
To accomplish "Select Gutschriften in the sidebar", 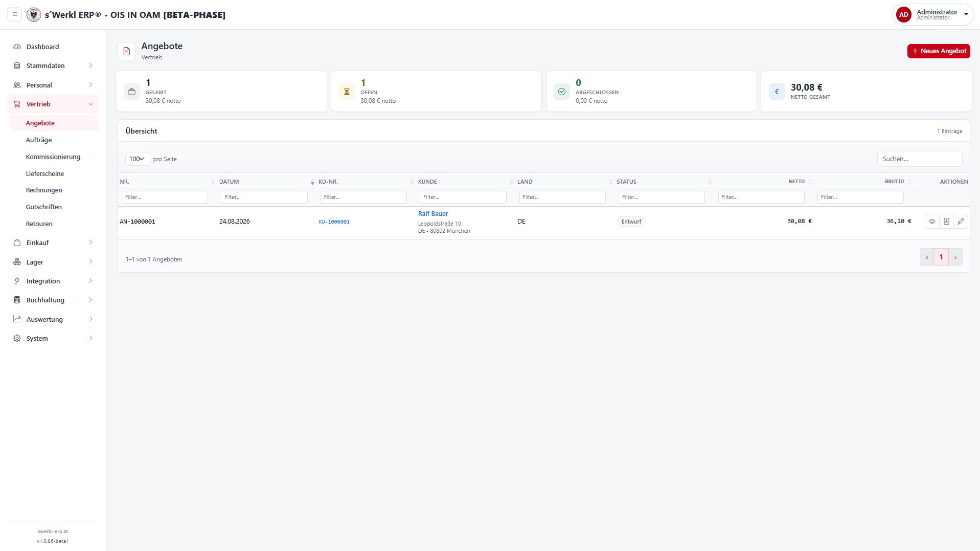I will point(44,207).
